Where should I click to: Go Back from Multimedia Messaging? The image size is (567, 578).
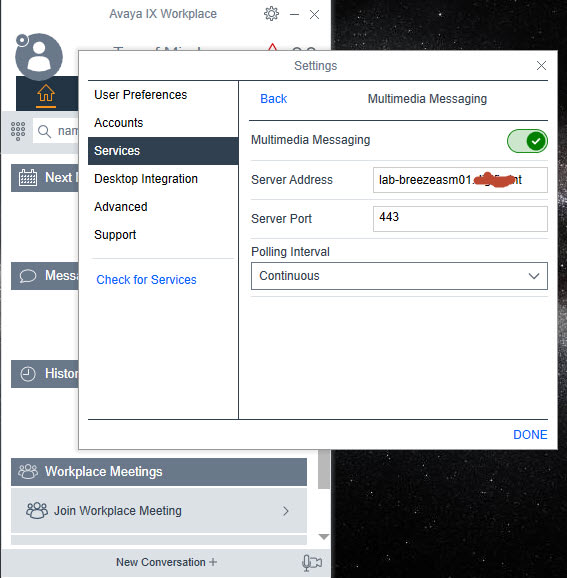[x=274, y=99]
